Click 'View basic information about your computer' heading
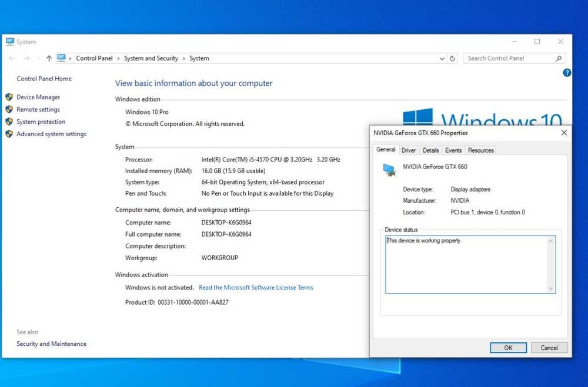Image resolution: width=588 pixels, height=387 pixels. 194,83
